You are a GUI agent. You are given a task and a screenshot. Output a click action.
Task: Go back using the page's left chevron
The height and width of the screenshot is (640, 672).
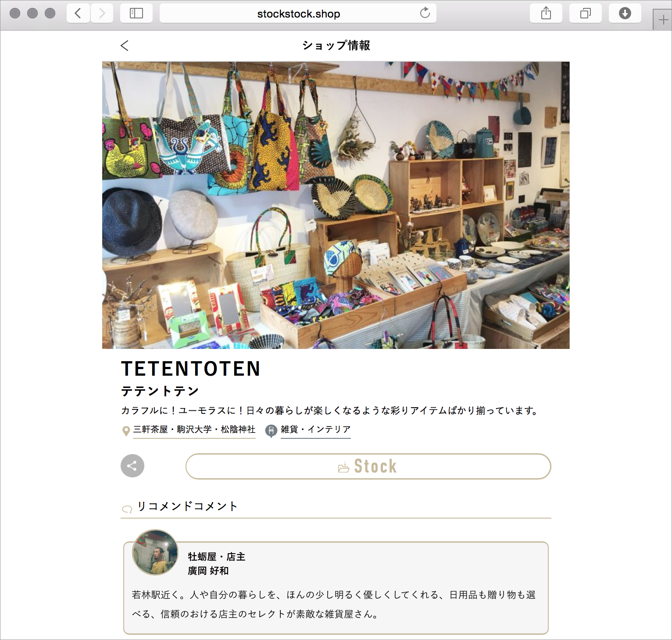click(x=125, y=46)
